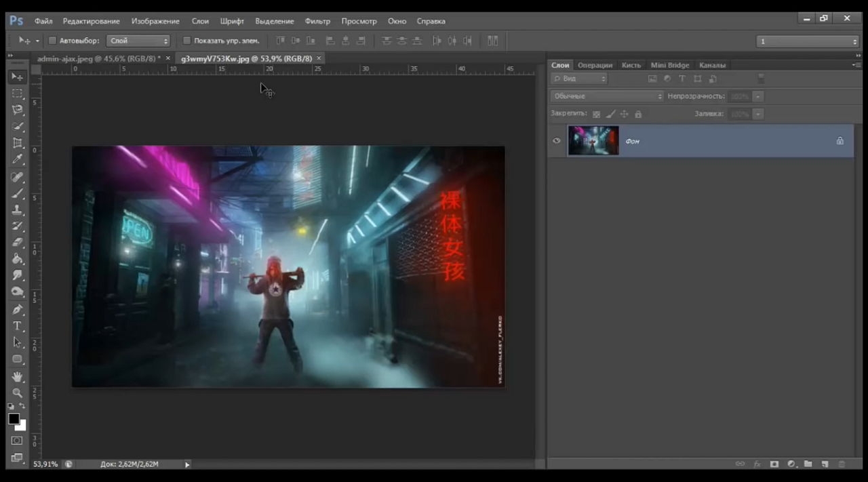Switch to the Операции tab
Image resolution: width=868 pixels, height=482 pixels.
(595, 65)
